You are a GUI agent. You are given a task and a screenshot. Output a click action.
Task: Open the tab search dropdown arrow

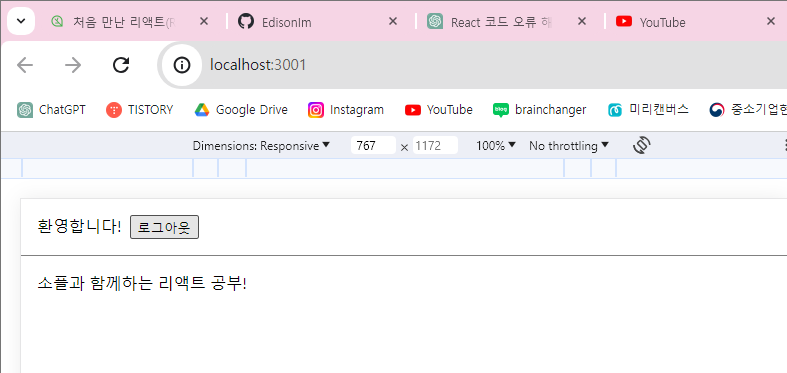pyautogui.click(x=21, y=21)
